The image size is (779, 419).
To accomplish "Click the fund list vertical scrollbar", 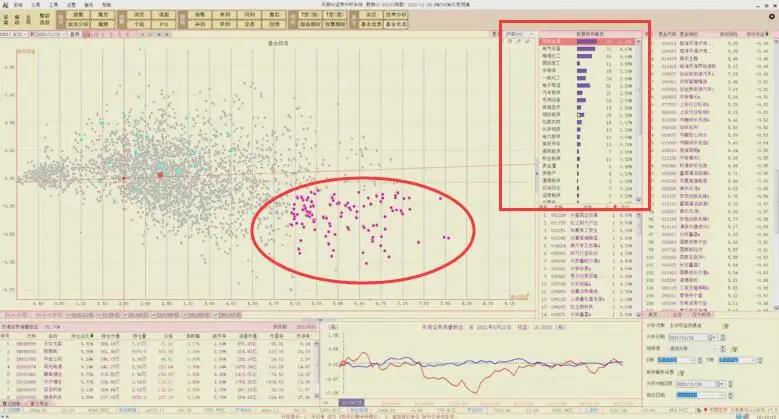I will [x=777, y=174].
